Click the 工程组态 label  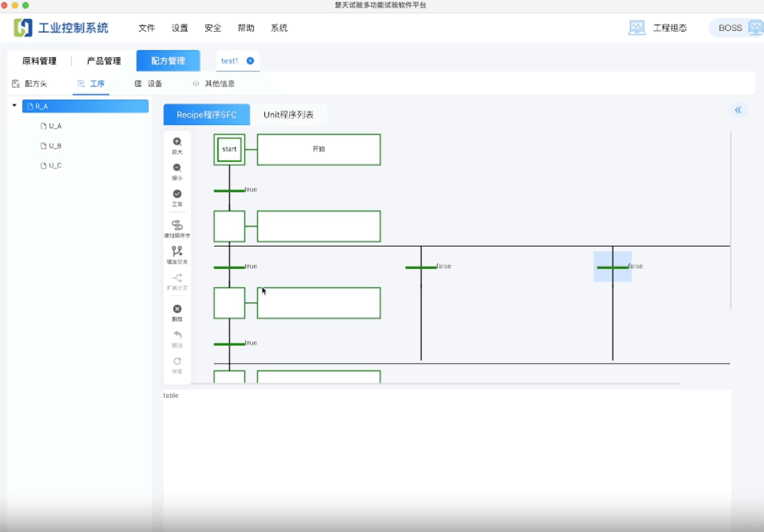(670, 28)
